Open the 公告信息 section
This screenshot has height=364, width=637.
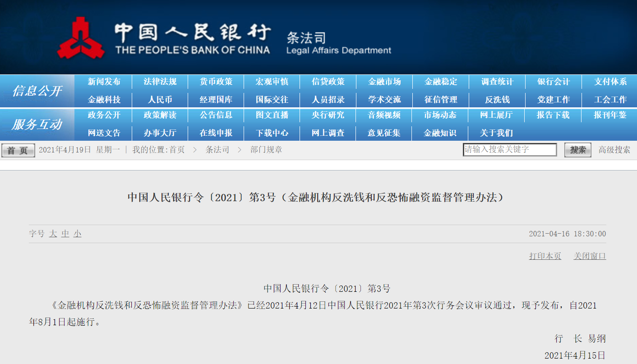click(x=216, y=115)
